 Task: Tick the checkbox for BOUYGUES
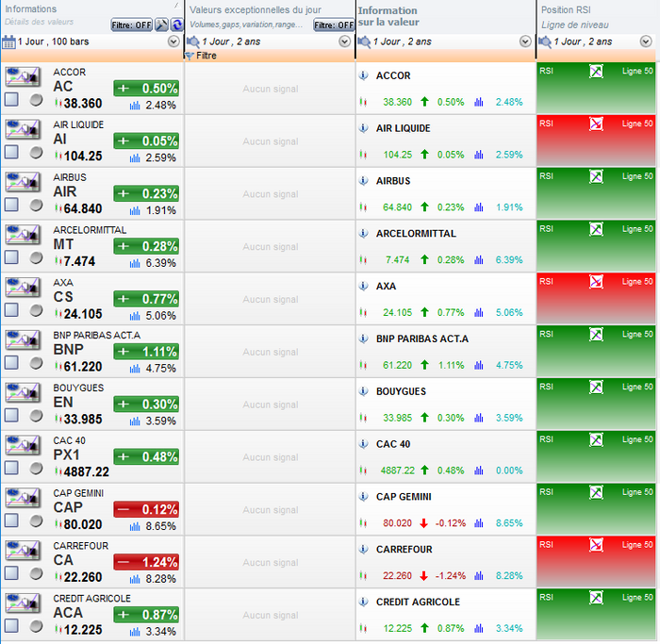pos(11,416)
